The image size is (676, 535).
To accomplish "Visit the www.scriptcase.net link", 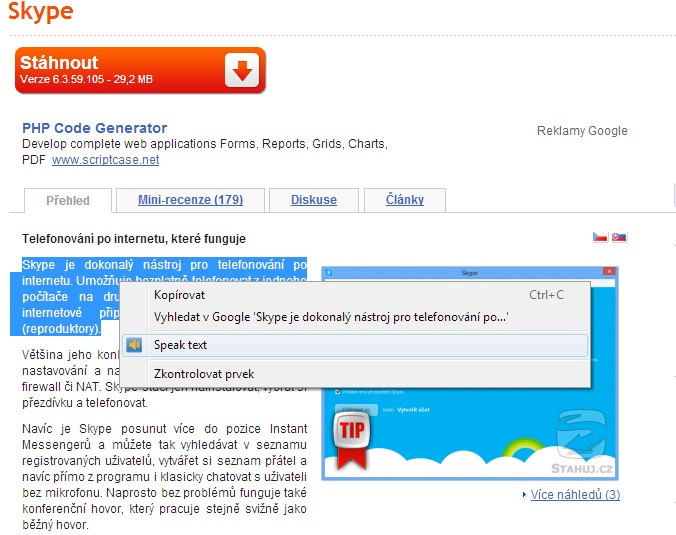I will (x=106, y=160).
